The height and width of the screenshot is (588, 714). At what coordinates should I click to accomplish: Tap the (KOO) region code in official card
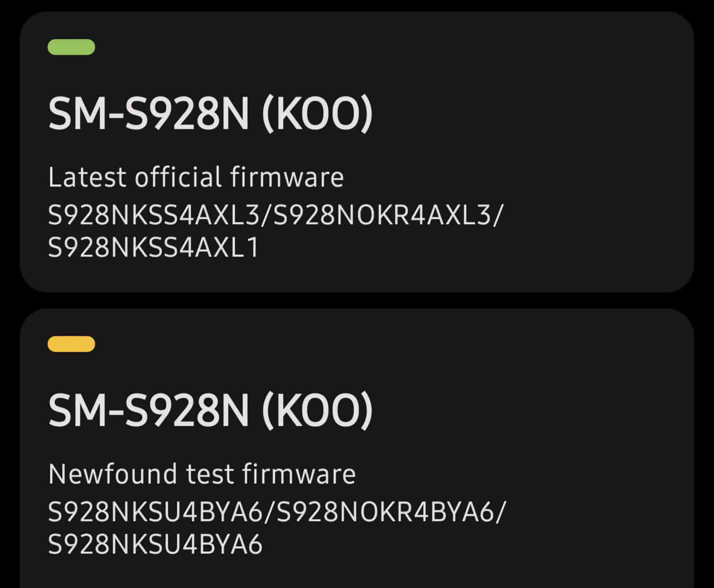click(x=317, y=113)
